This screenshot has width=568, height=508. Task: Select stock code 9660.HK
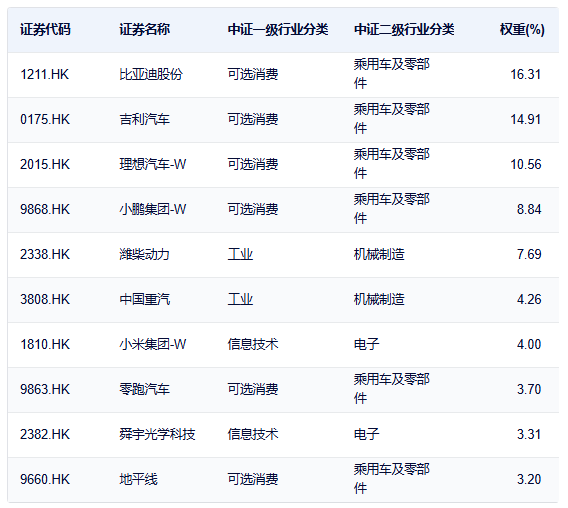(45, 479)
